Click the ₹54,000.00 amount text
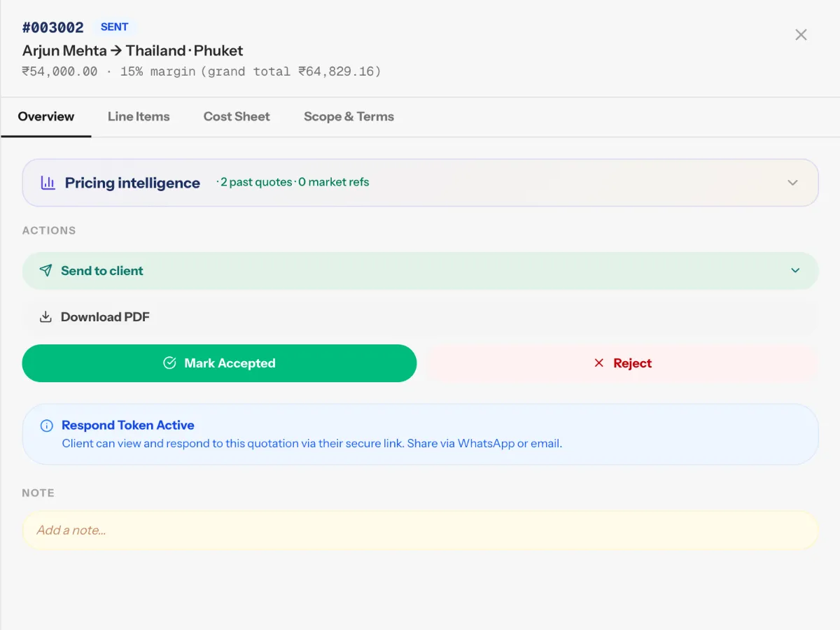Screen dimensions: 840x630 [x=60, y=71]
